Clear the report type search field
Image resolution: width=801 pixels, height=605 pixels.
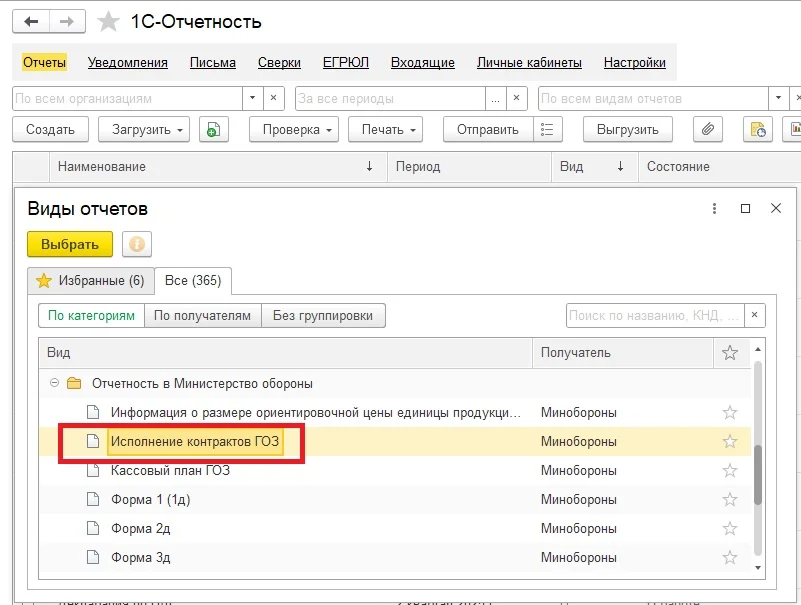[x=755, y=315]
